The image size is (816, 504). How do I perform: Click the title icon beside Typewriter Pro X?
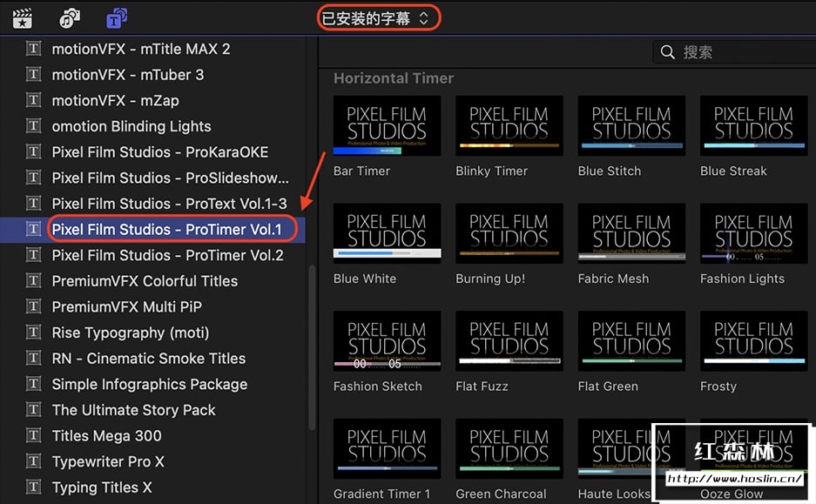33,460
